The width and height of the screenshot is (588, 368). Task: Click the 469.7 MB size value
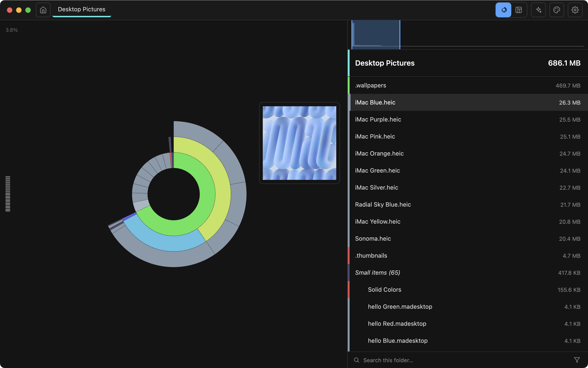568,86
